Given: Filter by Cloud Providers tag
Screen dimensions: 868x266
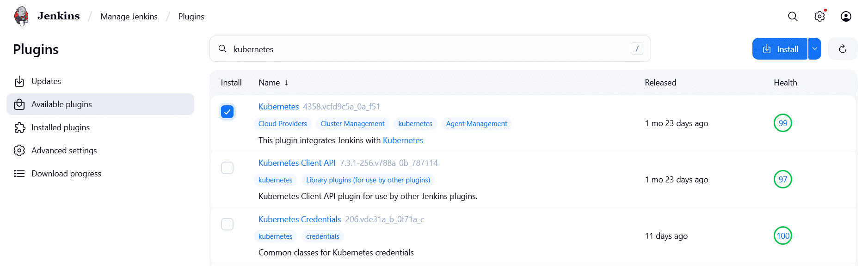Looking at the screenshot, I should click(x=283, y=124).
